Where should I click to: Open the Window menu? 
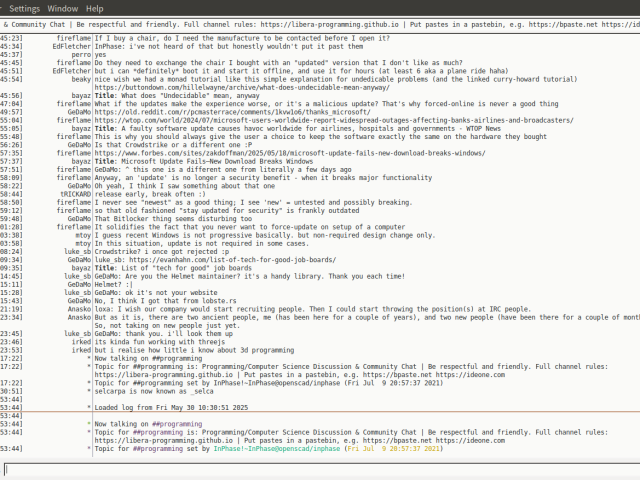click(63, 7)
